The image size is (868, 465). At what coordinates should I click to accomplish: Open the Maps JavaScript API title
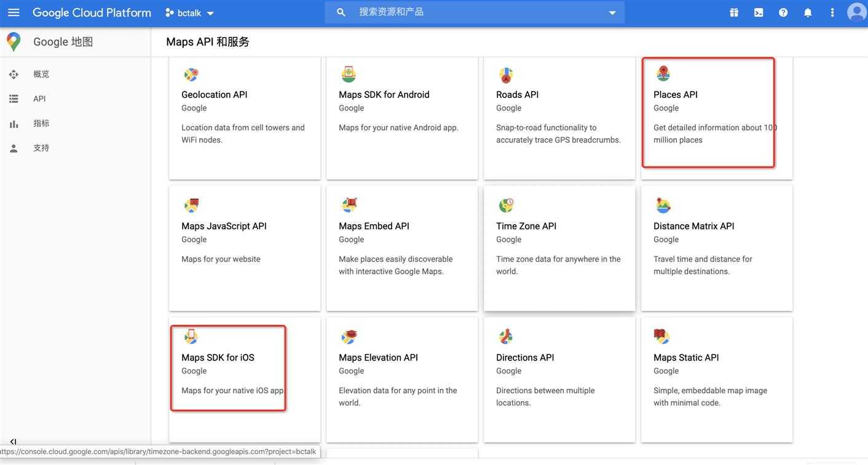[224, 226]
